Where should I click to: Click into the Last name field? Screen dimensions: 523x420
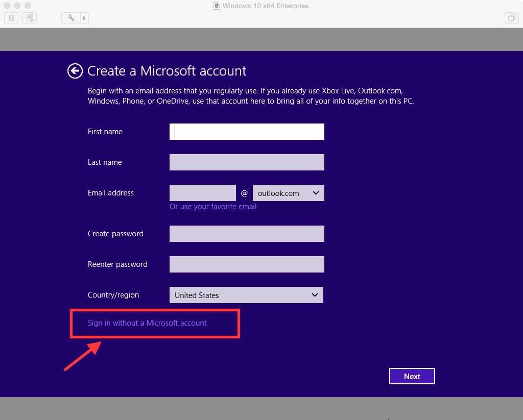point(247,162)
